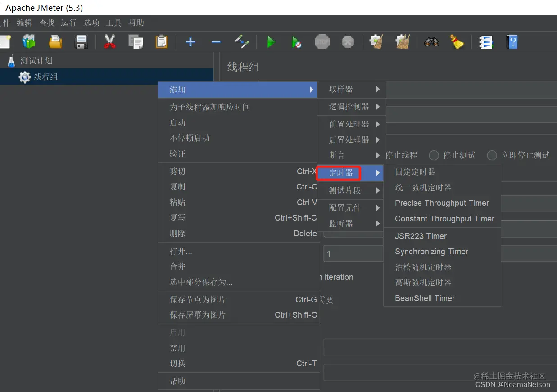Open the 查找 menu
Screen dimensions: 557x392
[47, 23]
